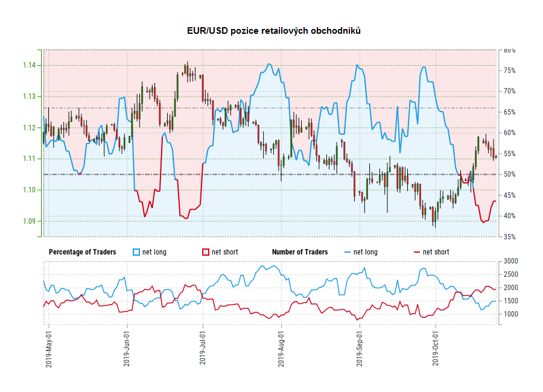
Task: Click the chart title 'EUR/USD pozice retailových obchodníků'
Action: click(273, 31)
